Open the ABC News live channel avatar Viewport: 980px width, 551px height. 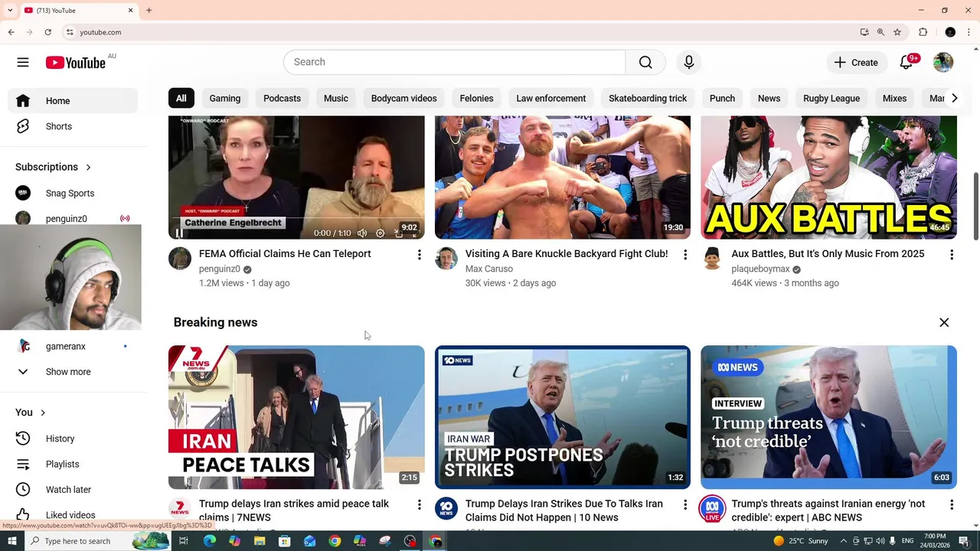pyautogui.click(x=712, y=508)
